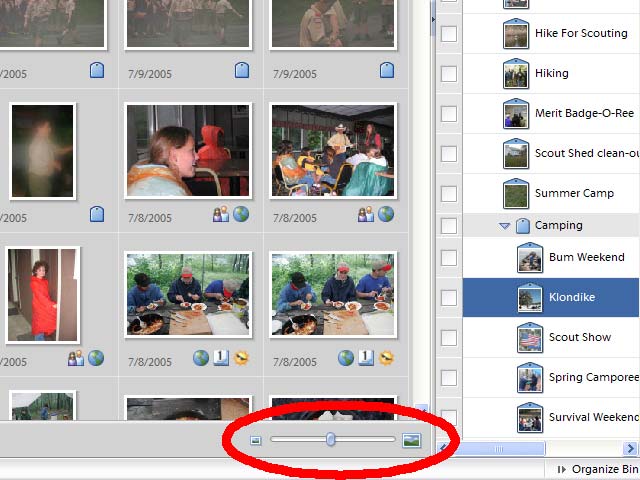Select the Klondike tag row
The height and width of the screenshot is (480, 640).
click(551, 298)
